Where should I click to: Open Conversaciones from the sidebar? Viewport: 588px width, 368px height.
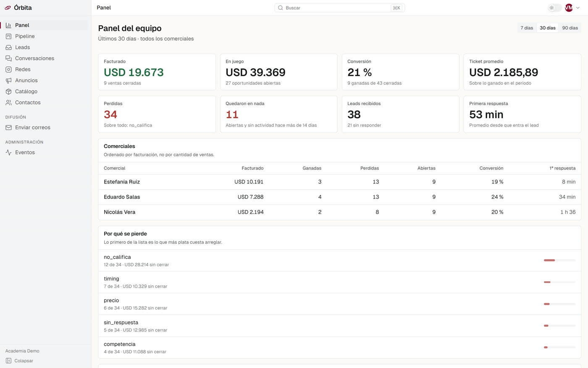click(x=34, y=58)
